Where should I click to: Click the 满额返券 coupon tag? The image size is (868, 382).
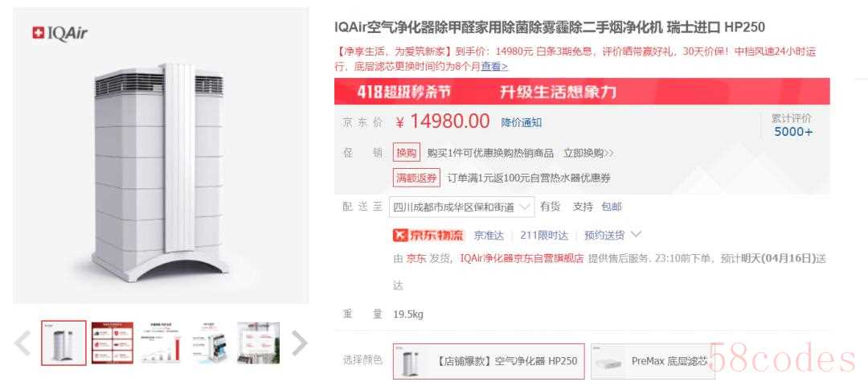(416, 178)
